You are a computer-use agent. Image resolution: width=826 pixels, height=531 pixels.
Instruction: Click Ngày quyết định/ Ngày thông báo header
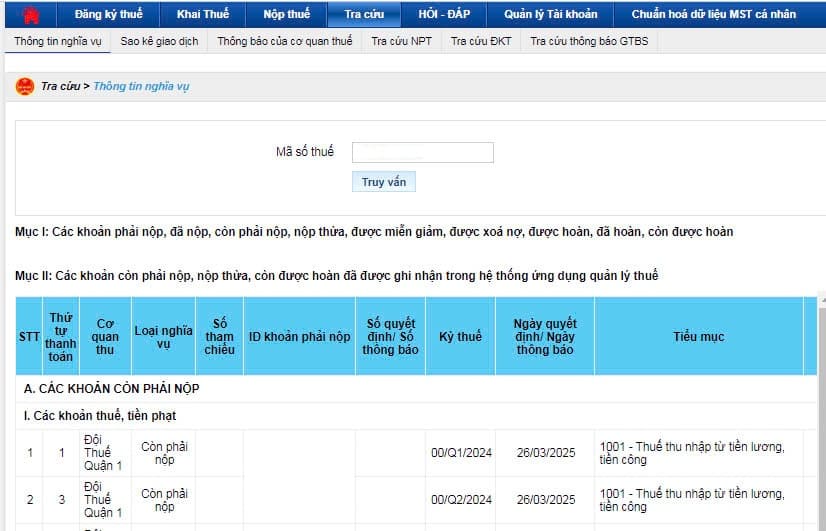click(545, 337)
